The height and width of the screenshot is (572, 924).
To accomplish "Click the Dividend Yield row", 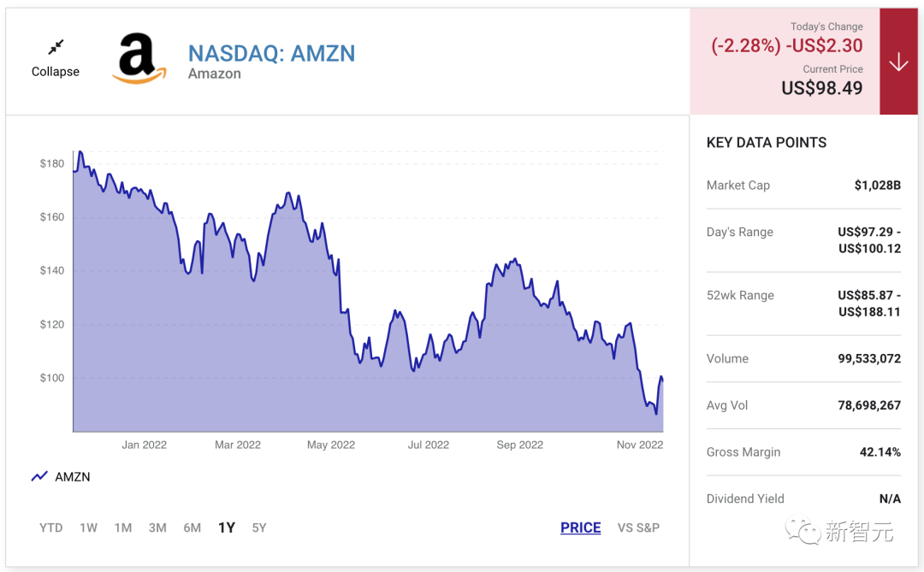I will (x=803, y=498).
